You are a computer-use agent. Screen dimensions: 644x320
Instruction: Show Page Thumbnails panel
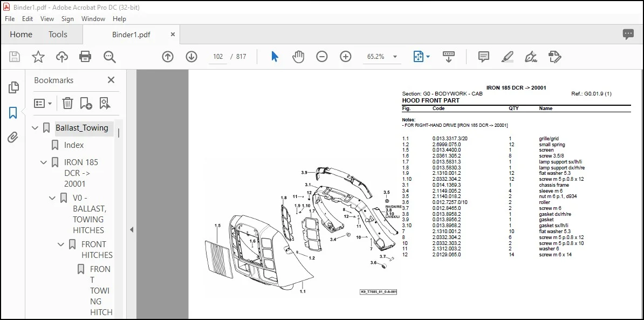coord(13,87)
